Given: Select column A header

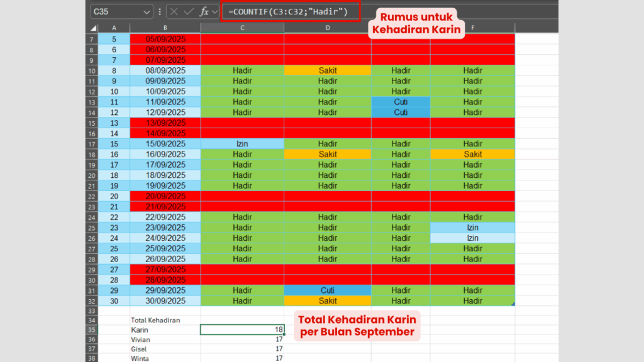Looking at the screenshot, I should click(114, 28).
